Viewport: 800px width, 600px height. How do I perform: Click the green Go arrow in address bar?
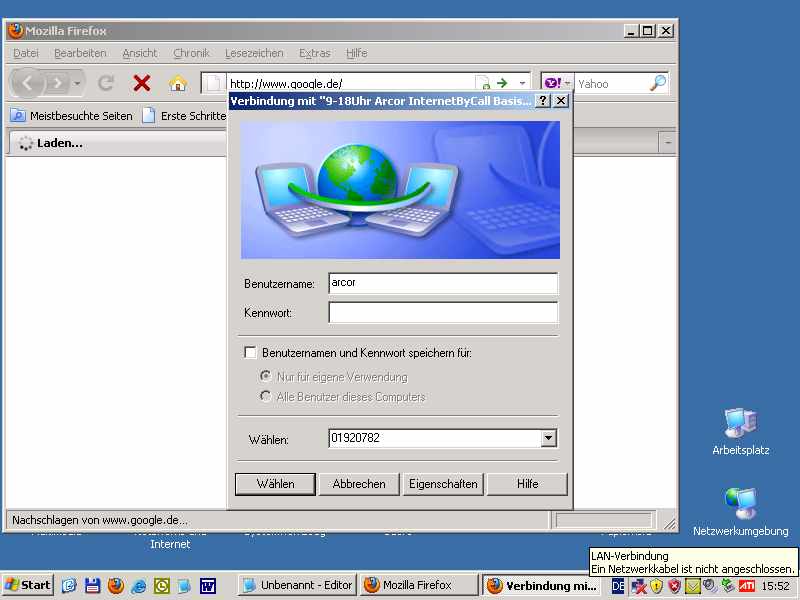coord(503,83)
